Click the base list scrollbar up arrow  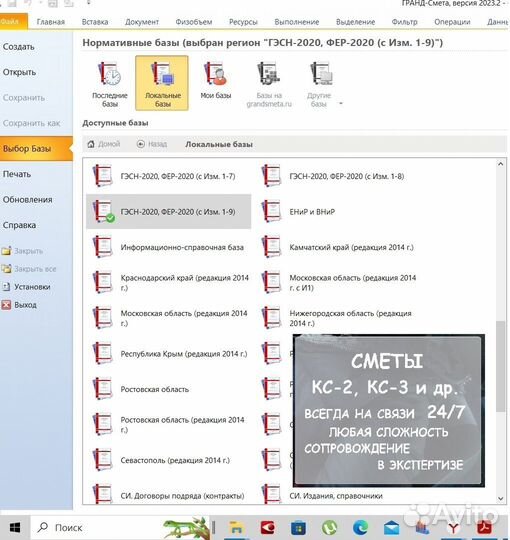(501, 164)
